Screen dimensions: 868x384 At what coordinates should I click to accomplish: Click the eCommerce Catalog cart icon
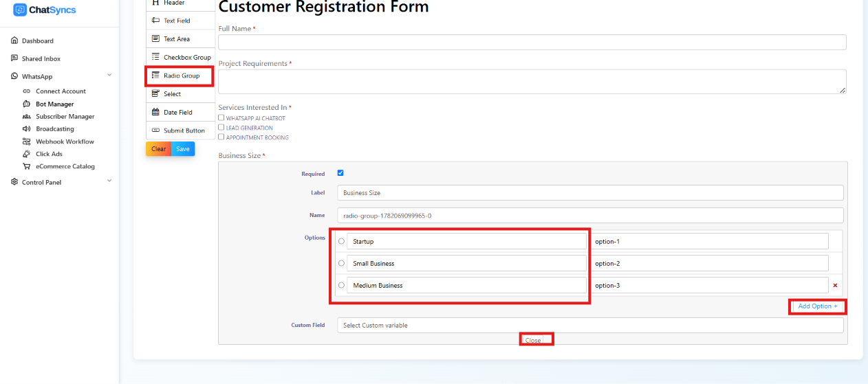(26, 166)
